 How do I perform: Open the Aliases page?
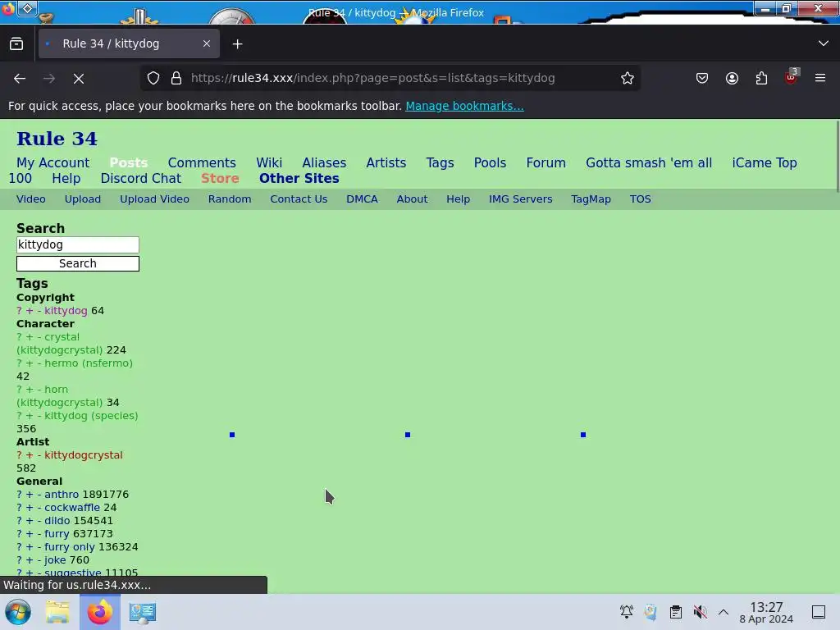point(324,162)
